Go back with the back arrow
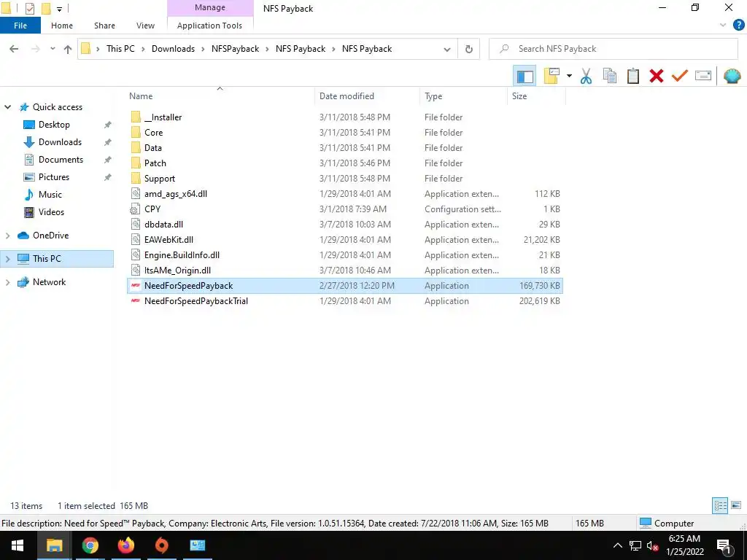 (x=15, y=49)
